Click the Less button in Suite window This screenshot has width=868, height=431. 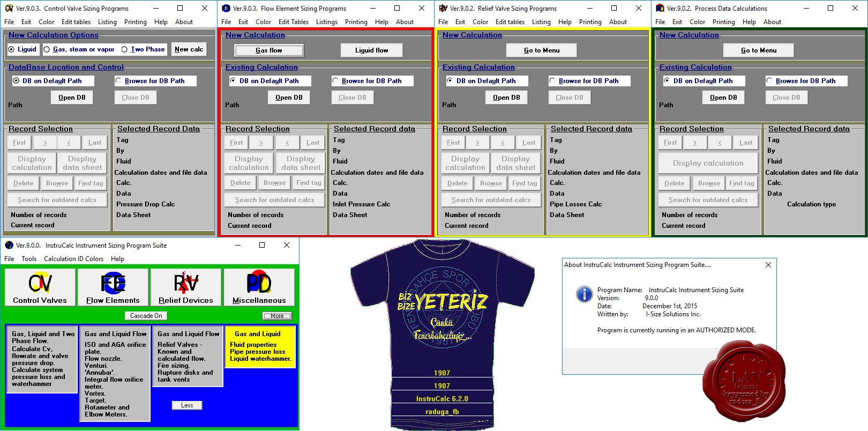pos(187,405)
